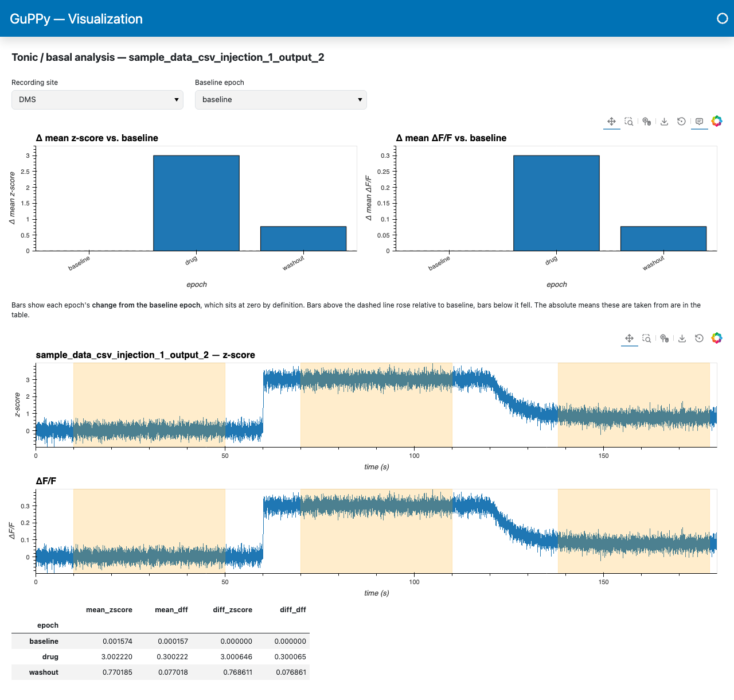Viewport: 734px width, 700px height.
Task: Click the z-score time-series plot title
Action: 146,355
